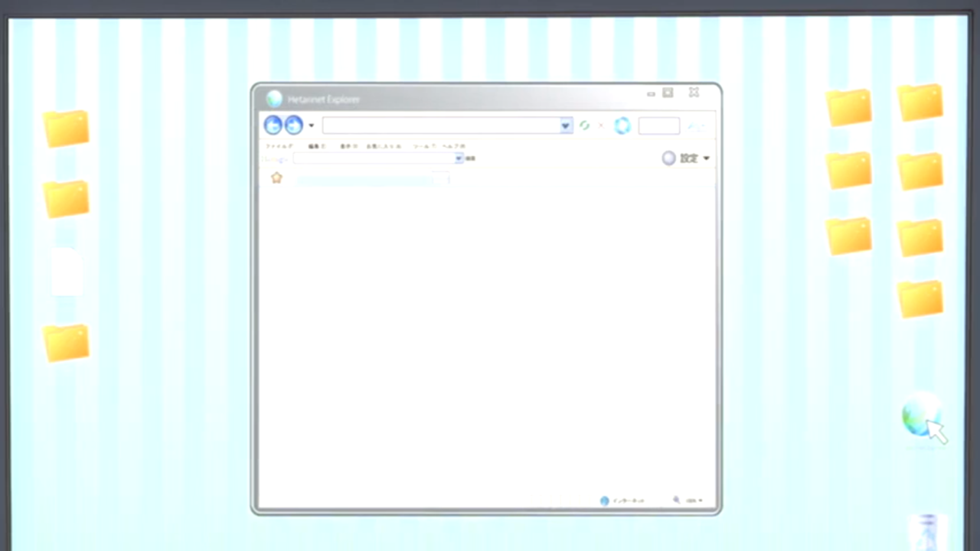Open the Google toolbar search dropdown
Viewport: 980px width, 551px height.
click(x=459, y=158)
